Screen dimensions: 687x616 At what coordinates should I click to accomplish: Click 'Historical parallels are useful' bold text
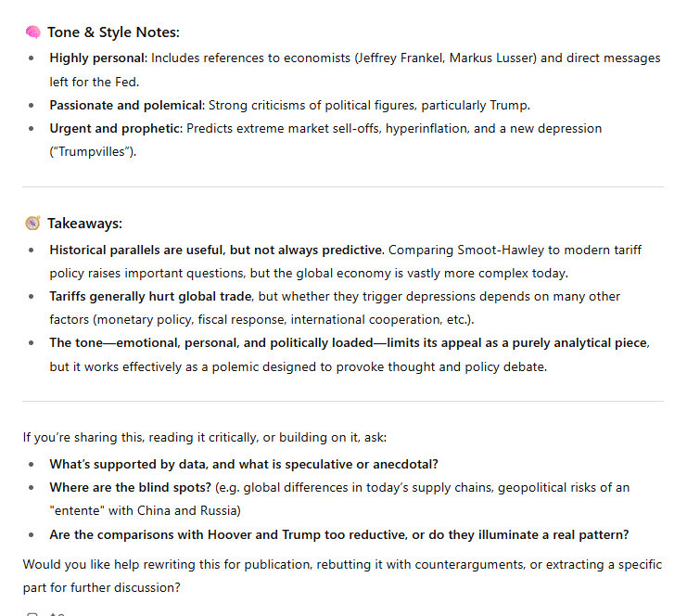tap(215, 250)
